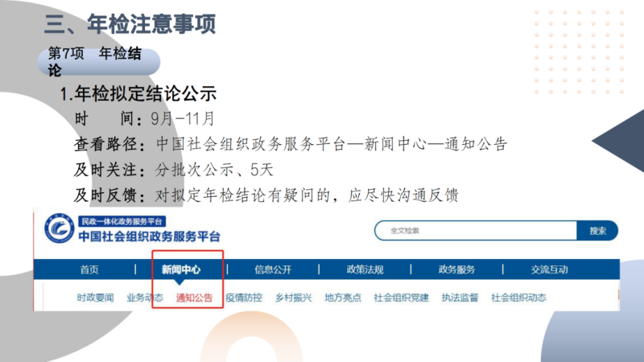Open the 社会组织党建 submenu link

pos(401,298)
